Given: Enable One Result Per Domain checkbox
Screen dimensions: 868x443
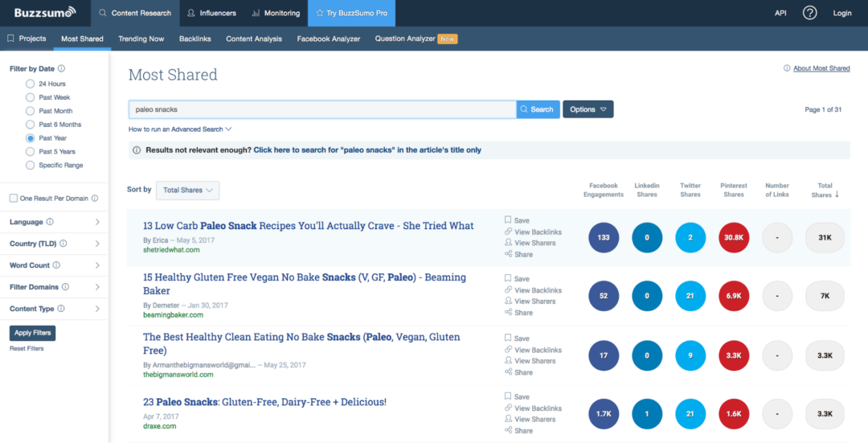Looking at the screenshot, I should point(14,199).
